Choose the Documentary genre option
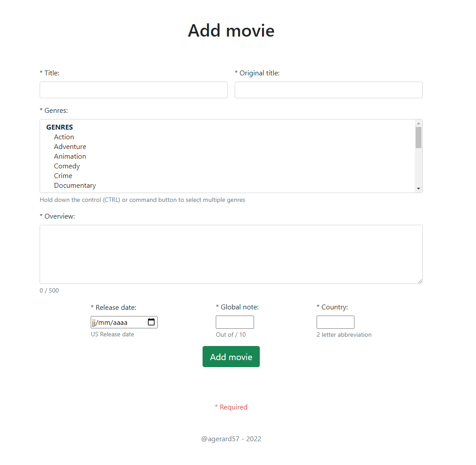Screen dimensions: 476x465 [75, 186]
